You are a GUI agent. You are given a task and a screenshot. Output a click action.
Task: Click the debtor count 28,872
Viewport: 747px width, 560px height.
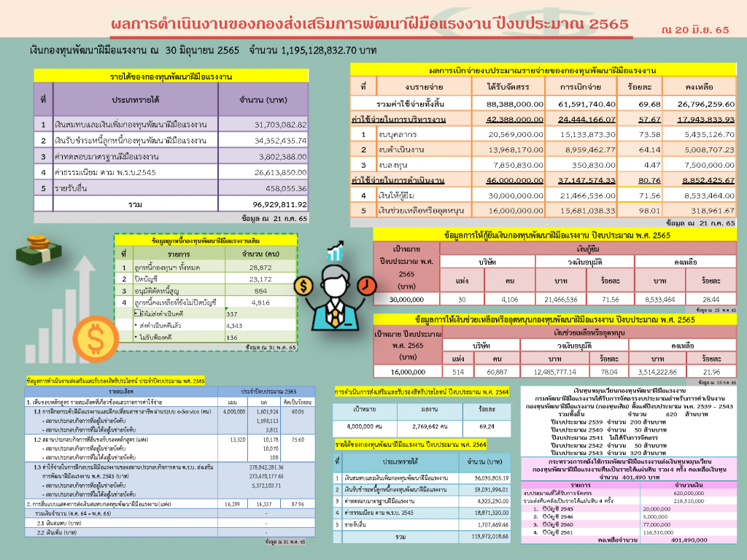pyautogui.click(x=260, y=268)
